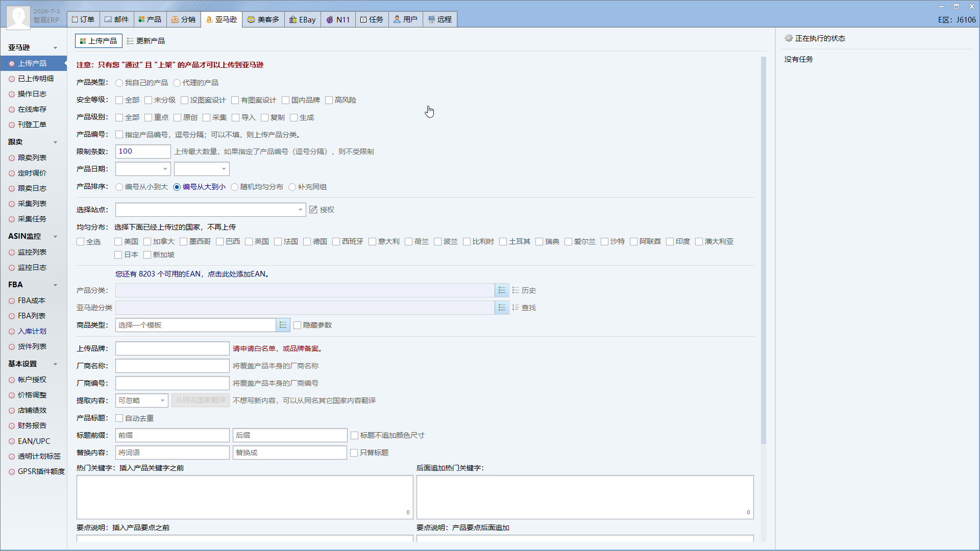The image size is (980, 551).
Task: Select 代理的产品 radio option
Action: click(177, 83)
